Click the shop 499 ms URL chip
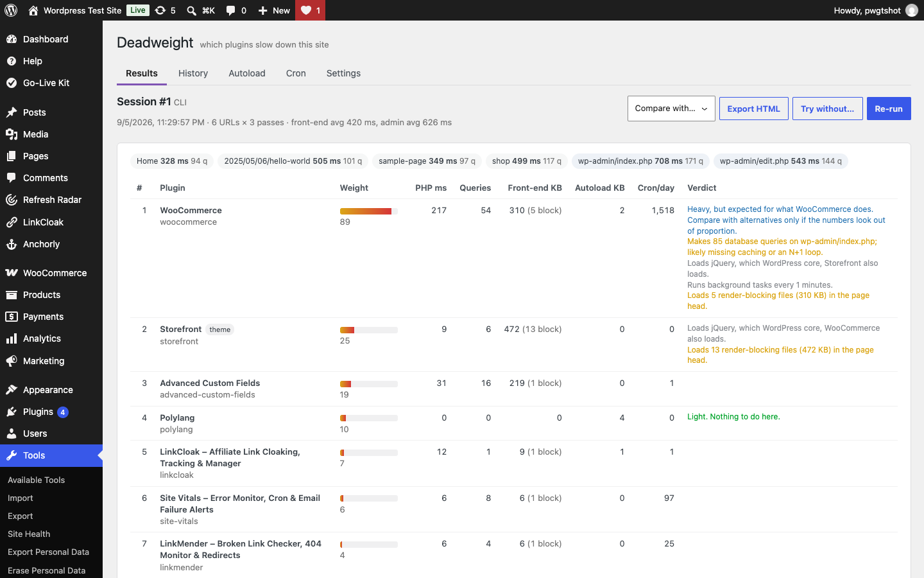Screen dimensions: 924x578 point(527,161)
